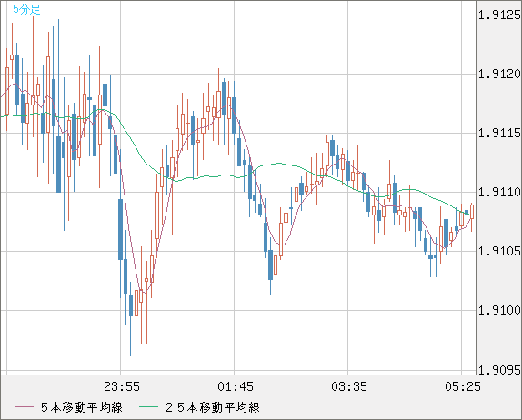Click the 03:35 time axis label
The width and height of the screenshot is (522, 420).
(349, 386)
